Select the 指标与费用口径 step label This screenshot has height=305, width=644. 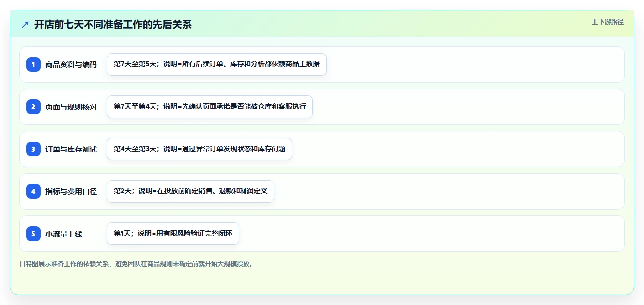click(71, 191)
